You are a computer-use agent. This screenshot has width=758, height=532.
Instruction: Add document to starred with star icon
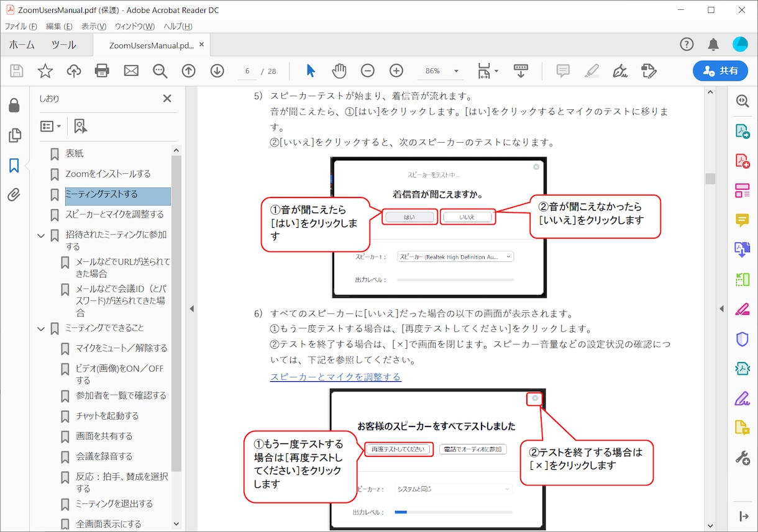click(x=45, y=71)
